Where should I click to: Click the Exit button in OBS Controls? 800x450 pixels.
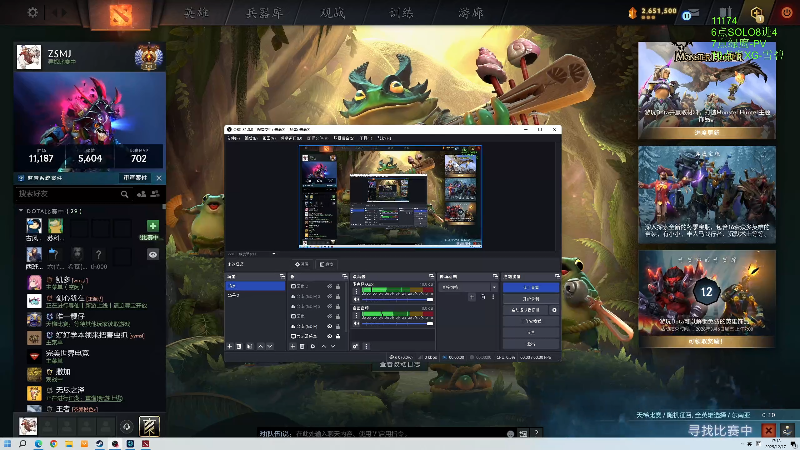click(531, 344)
